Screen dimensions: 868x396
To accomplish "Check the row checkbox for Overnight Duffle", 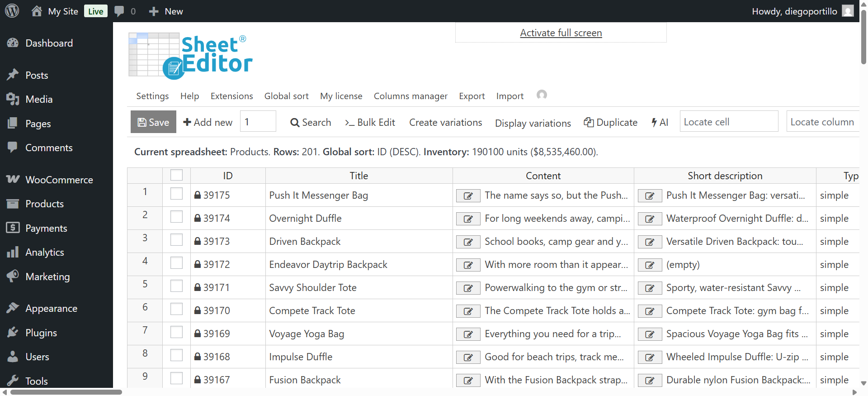I will pyautogui.click(x=176, y=217).
